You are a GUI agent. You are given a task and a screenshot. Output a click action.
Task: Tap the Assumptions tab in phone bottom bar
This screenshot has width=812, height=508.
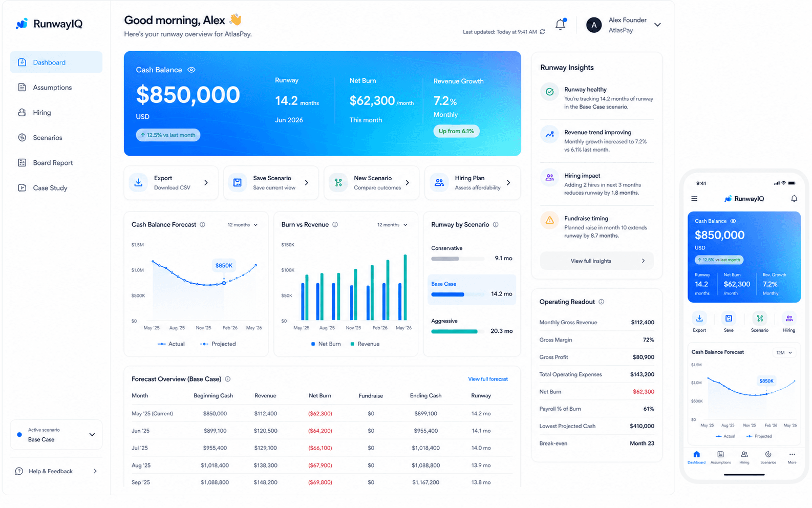(720, 457)
